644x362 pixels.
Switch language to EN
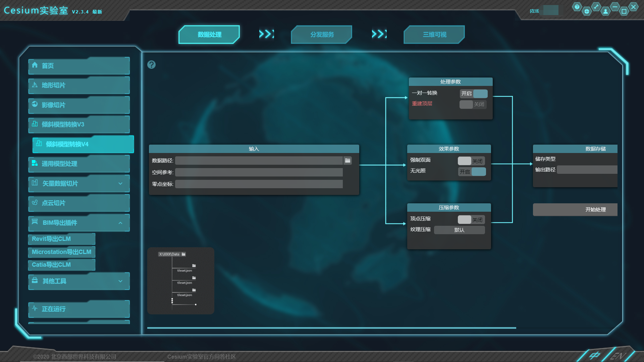pyautogui.click(x=618, y=356)
